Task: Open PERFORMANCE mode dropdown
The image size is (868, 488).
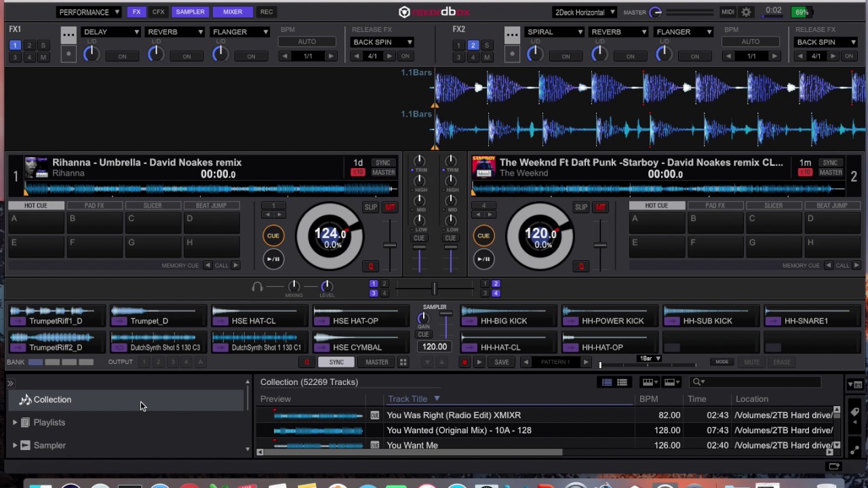Action: coord(88,12)
